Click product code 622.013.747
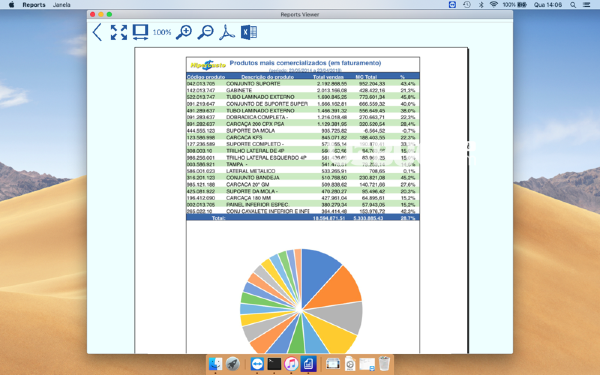Screen dimensions: 600x375 (x=201, y=97)
